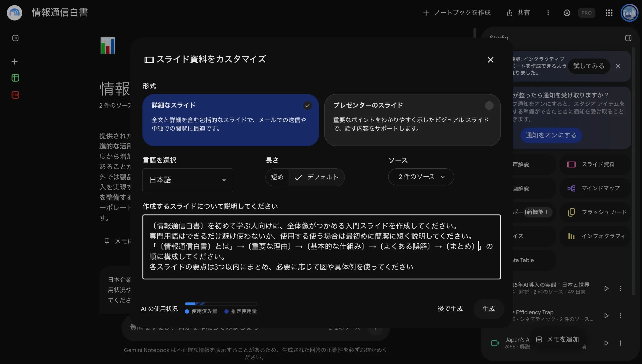Open the 2 件のソース dropdown
Screen dimensions: 642x364
click(x=421, y=177)
